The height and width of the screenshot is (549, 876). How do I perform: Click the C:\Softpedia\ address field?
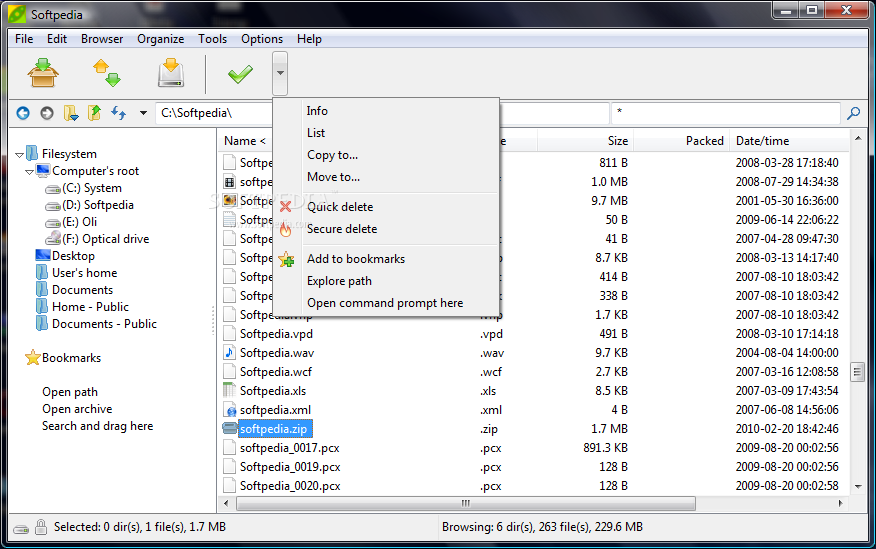tap(214, 113)
